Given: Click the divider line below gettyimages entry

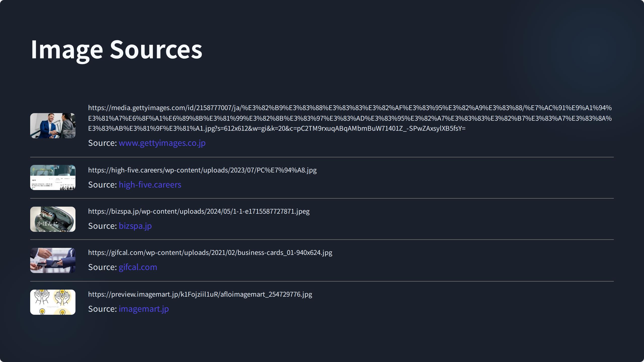Looking at the screenshot, I should click(322, 157).
